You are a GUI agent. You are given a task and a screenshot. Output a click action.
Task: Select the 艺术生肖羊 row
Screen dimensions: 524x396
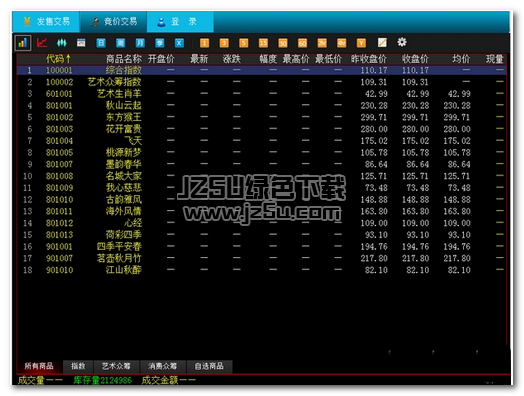pos(262,94)
